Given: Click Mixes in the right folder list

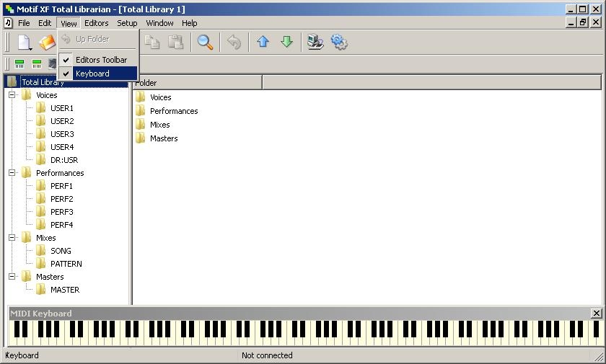Looking at the screenshot, I should (x=159, y=125).
